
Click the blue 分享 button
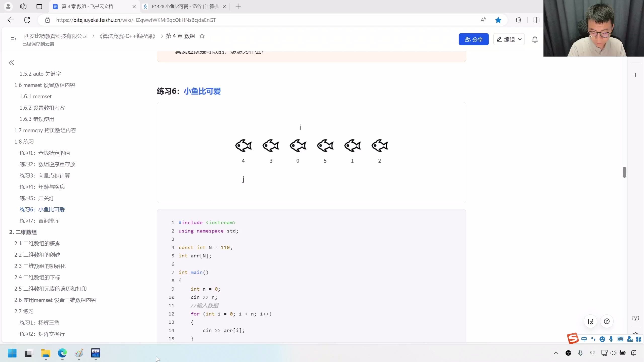(x=473, y=39)
